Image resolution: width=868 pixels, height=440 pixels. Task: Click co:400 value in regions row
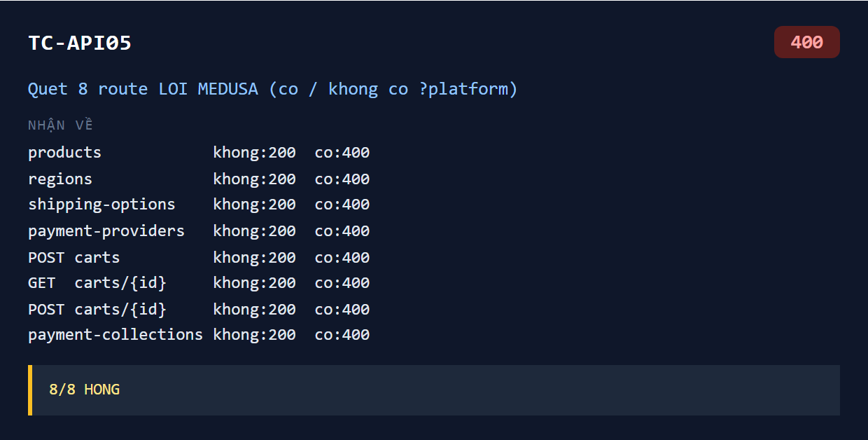(342, 179)
